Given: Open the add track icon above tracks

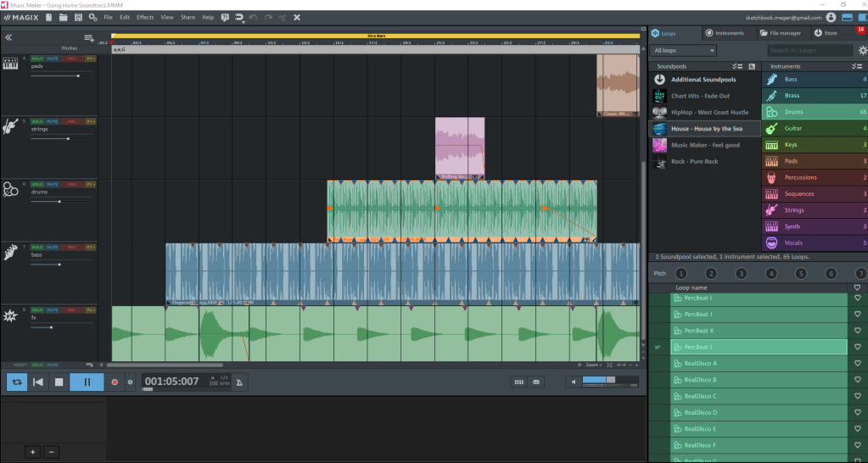Looking at the screenshot, I should [89, 38].
